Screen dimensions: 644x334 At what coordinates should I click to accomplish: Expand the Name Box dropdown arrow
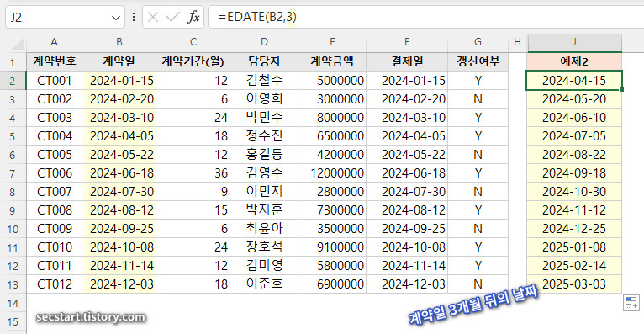(116, 18)
